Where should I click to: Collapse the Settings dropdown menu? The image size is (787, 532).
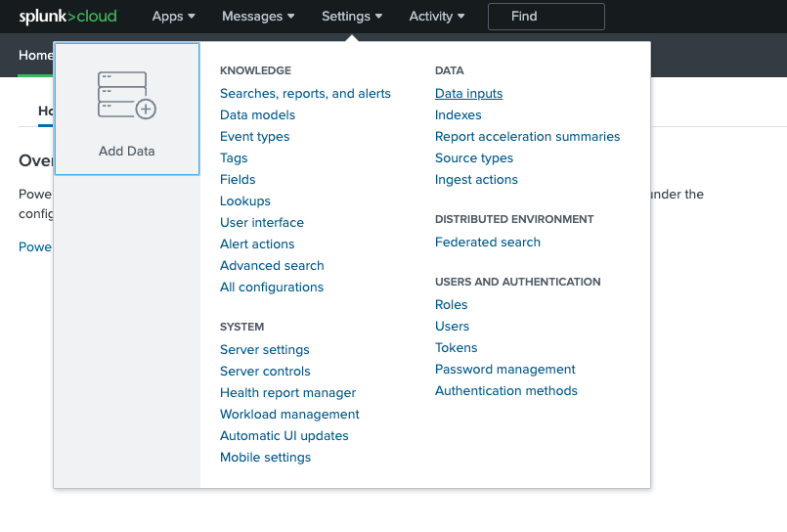pyautogui.click(x=351, y=17)
